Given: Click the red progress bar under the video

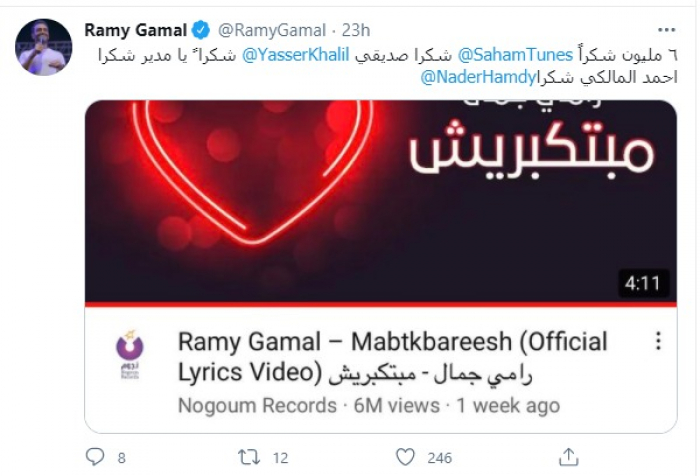Looking at the screenshot, I should (381, 304).
